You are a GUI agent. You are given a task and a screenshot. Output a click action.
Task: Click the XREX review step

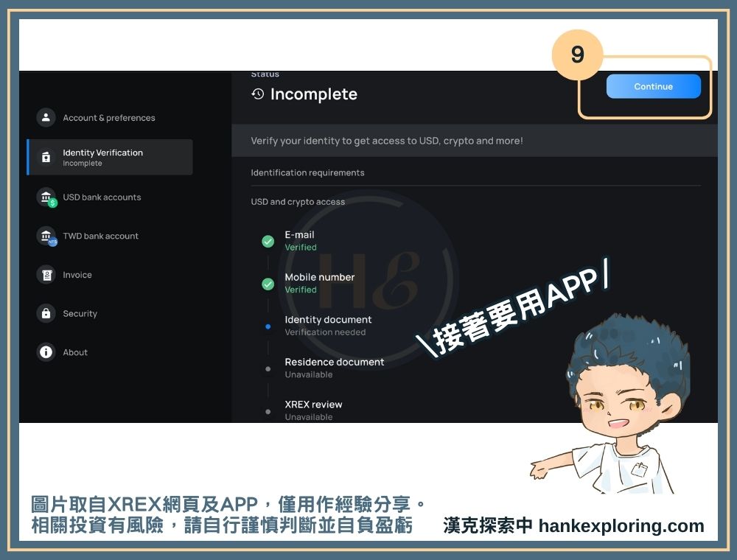point(313,405)
